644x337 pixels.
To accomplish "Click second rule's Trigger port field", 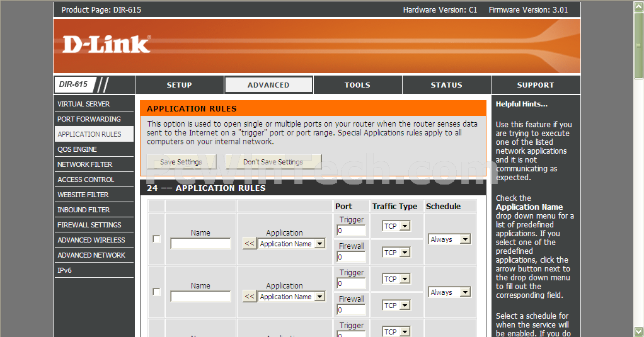I will [351, 283].
